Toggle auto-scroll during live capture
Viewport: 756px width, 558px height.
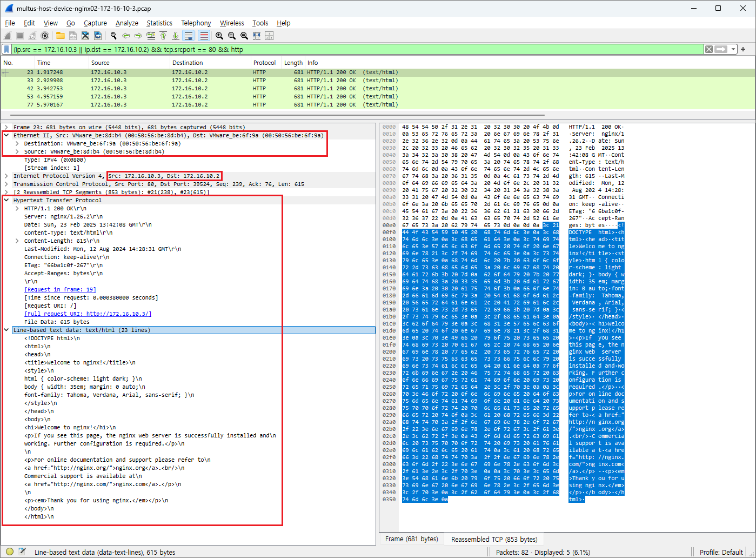click(189, 36)
